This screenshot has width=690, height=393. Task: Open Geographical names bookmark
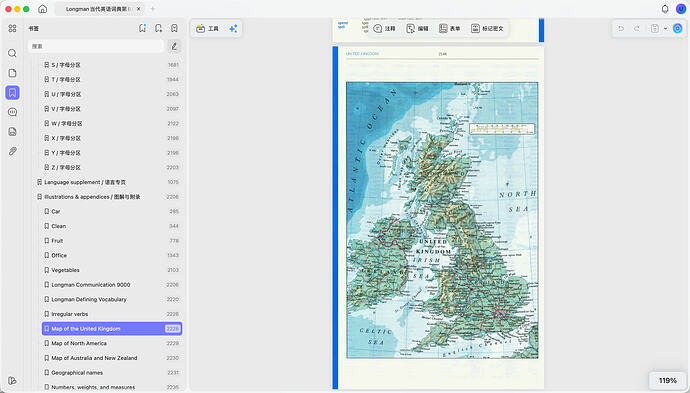(x=112, y=373)
